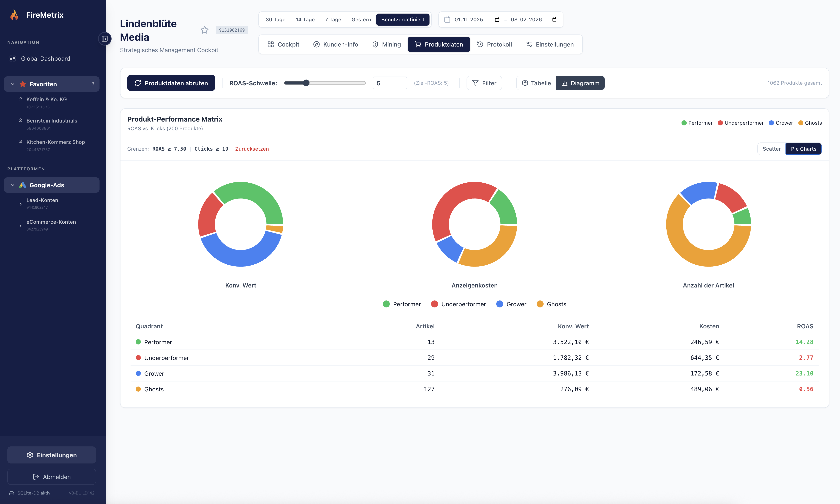
Task: Toggle favorite star for Lindenblüte Media
Action: click(205, 30)
